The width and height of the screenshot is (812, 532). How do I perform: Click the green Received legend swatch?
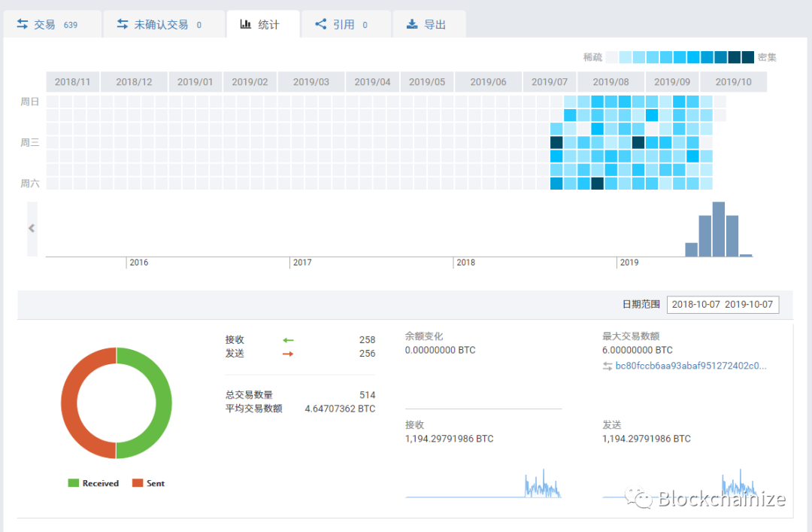(74, 483)
